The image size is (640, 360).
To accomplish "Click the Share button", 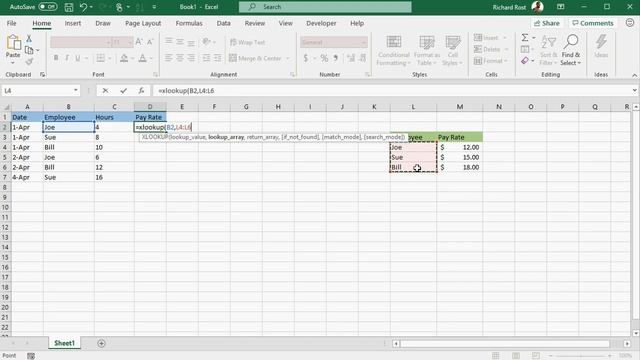I will point(547,23).
